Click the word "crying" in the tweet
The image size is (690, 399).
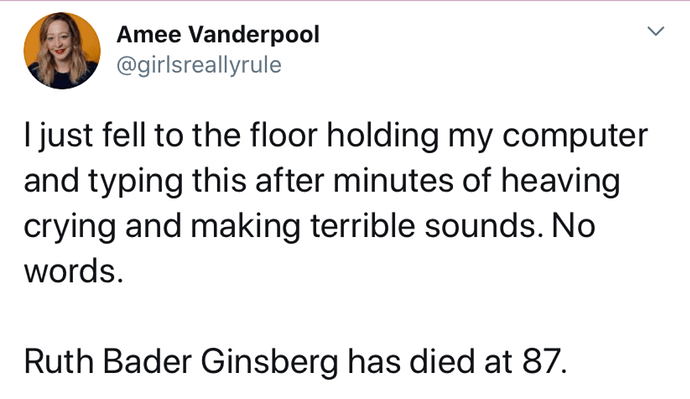[x=70, y=227]
